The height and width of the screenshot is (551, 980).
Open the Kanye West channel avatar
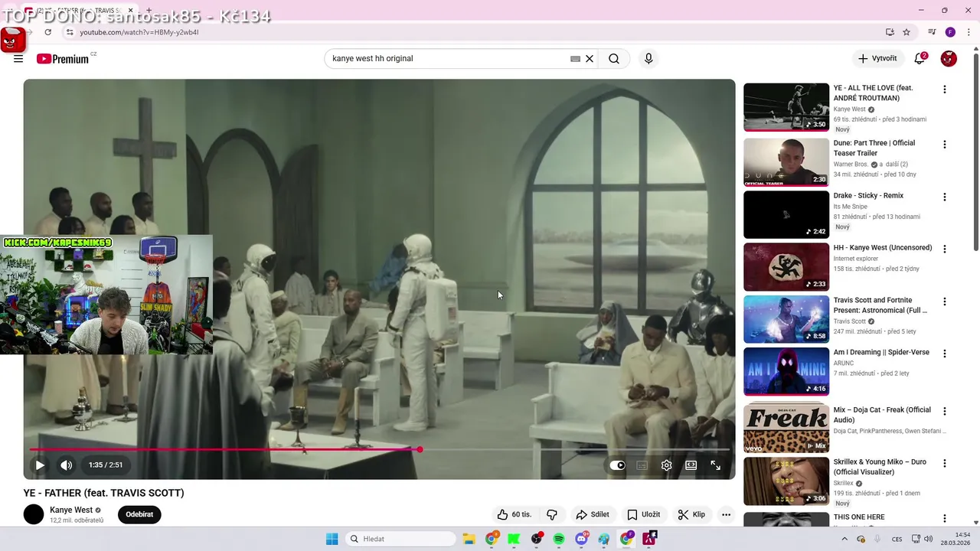[34, 514]
